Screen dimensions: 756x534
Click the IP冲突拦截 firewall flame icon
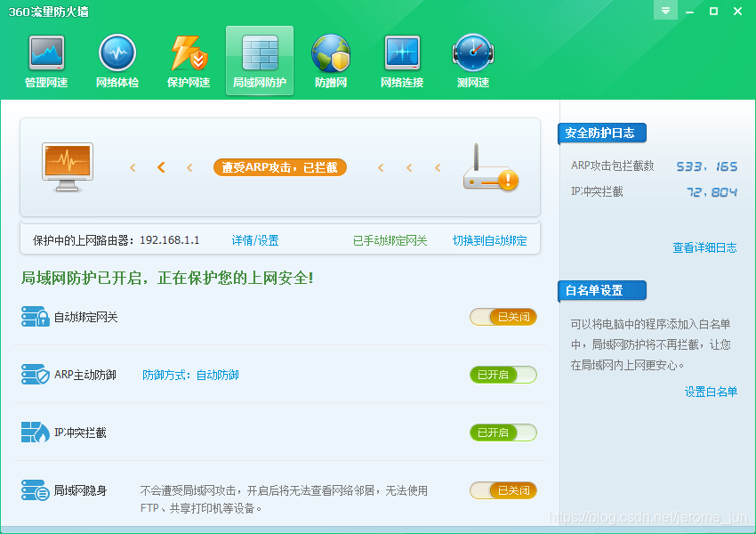click(x=36, y=433)
